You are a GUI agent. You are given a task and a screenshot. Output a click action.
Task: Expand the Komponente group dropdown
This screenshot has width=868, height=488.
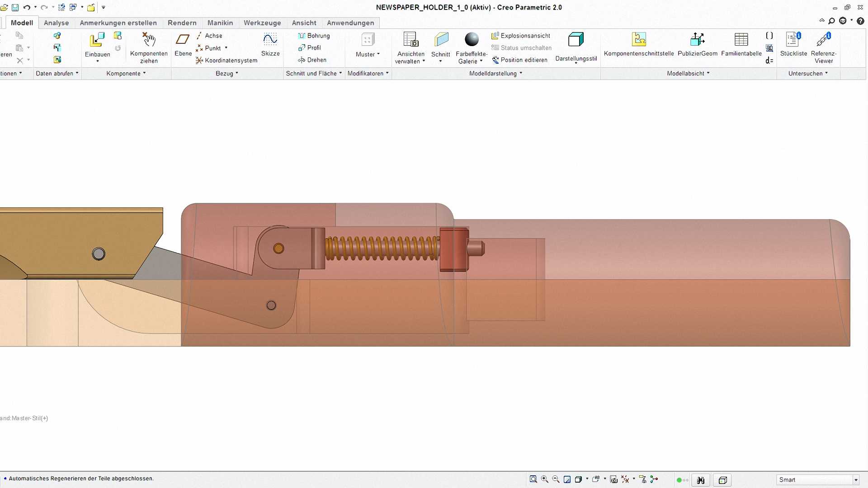[x=126, y=74]
